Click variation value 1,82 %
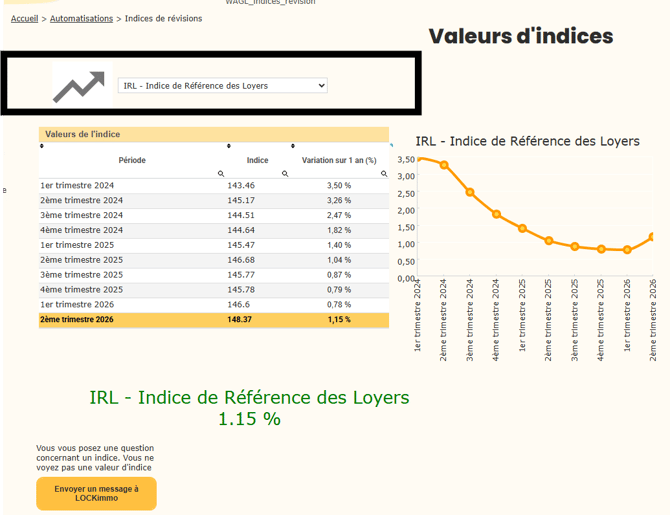Image resolution: width=670 pixels, height=515 pixels. tap(339, 230)
